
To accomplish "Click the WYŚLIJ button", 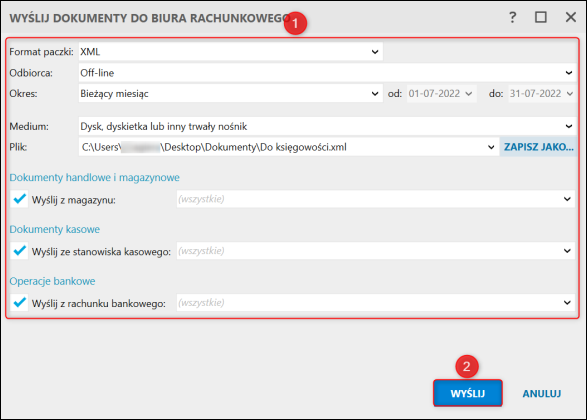I will 468,393.
